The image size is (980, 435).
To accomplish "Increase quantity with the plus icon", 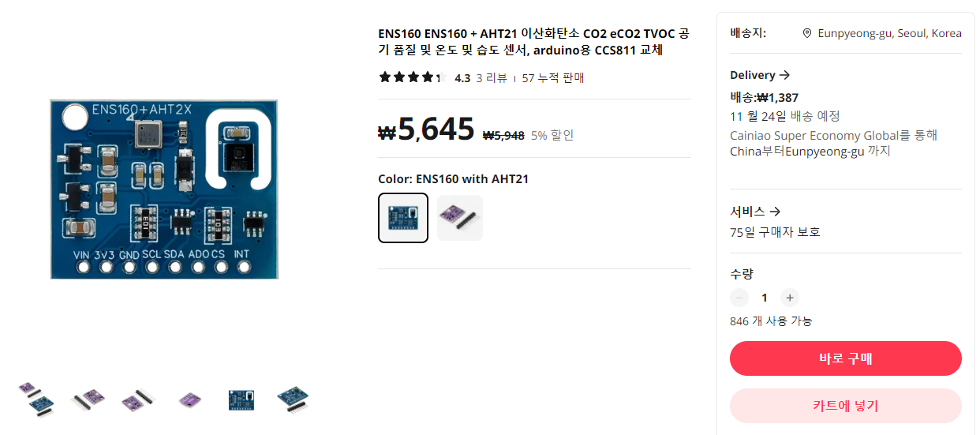I will click(x=790, y=298).
